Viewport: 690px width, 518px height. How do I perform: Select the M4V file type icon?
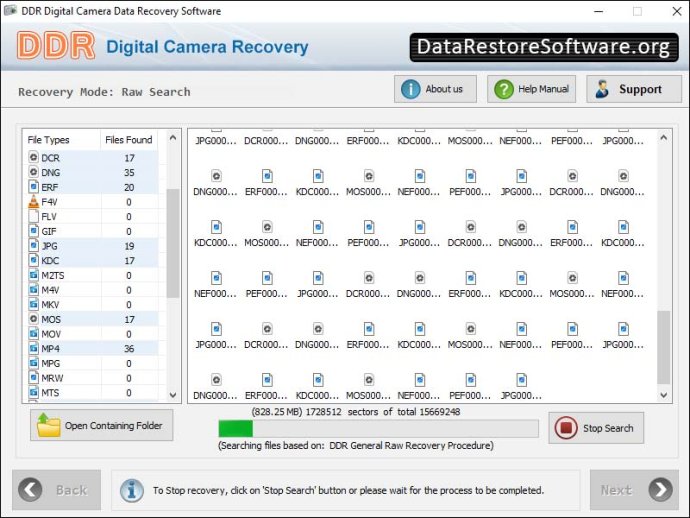pos(33,290)
